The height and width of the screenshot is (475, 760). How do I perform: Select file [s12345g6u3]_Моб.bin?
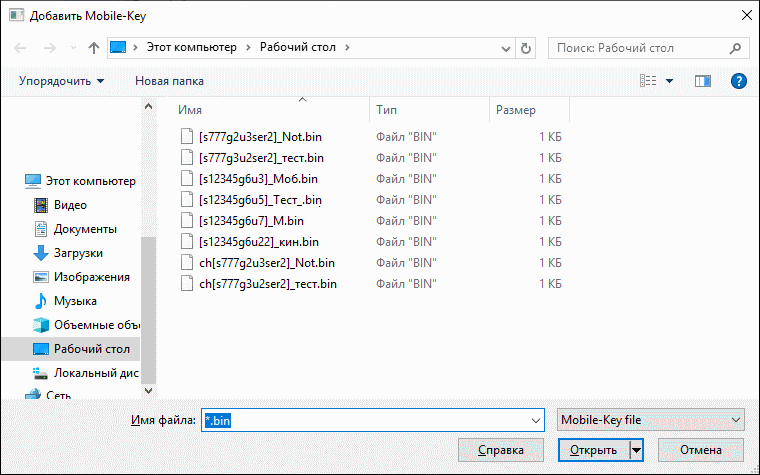258,179
